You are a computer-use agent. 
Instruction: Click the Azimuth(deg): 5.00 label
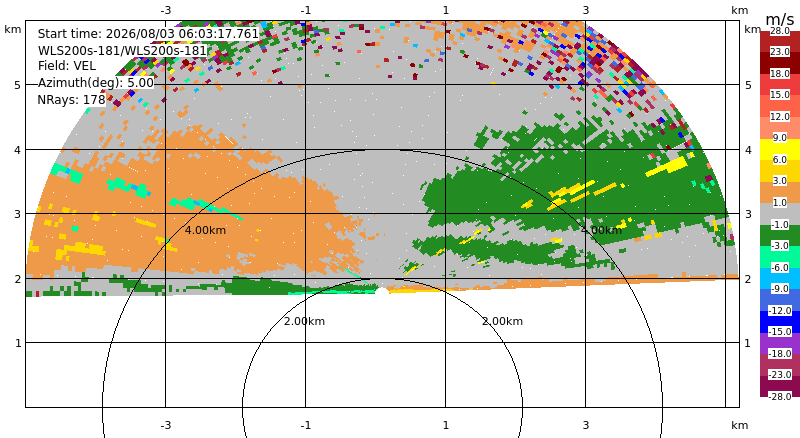coord(96,83)
